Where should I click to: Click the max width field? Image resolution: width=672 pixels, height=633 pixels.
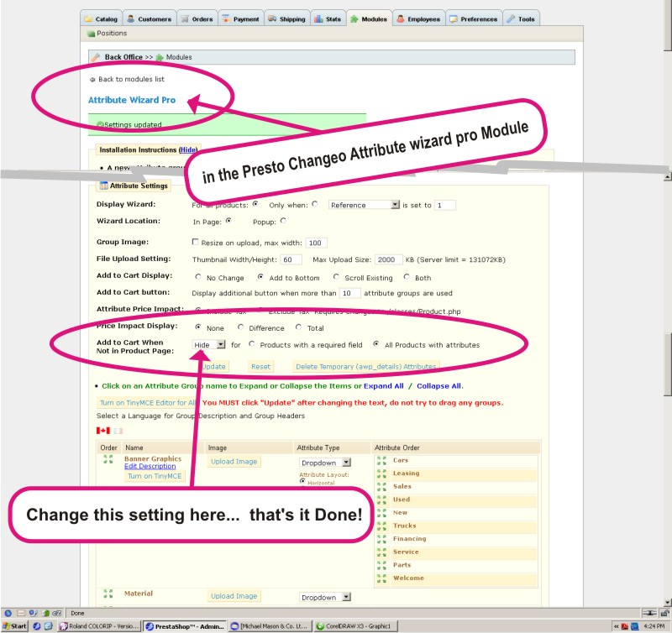[x=317, y=243]
